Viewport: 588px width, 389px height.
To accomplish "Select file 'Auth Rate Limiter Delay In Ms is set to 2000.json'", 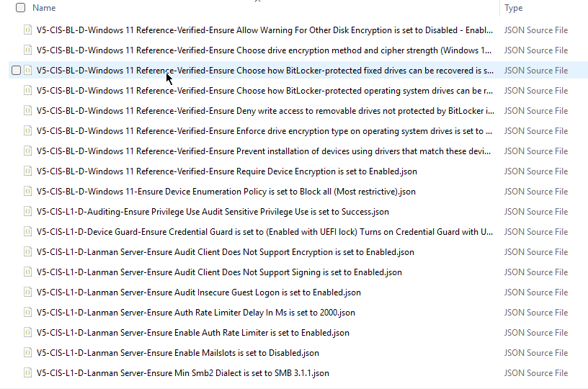I will 196,313.
